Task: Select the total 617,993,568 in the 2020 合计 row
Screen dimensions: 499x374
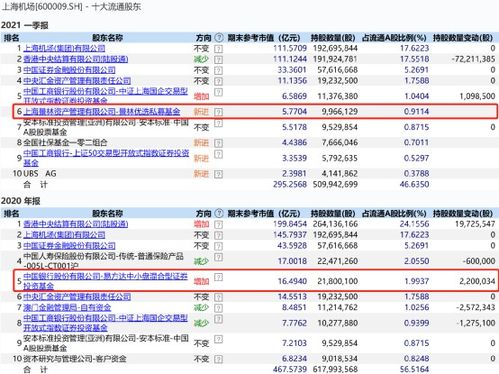Action: (335, 369)
